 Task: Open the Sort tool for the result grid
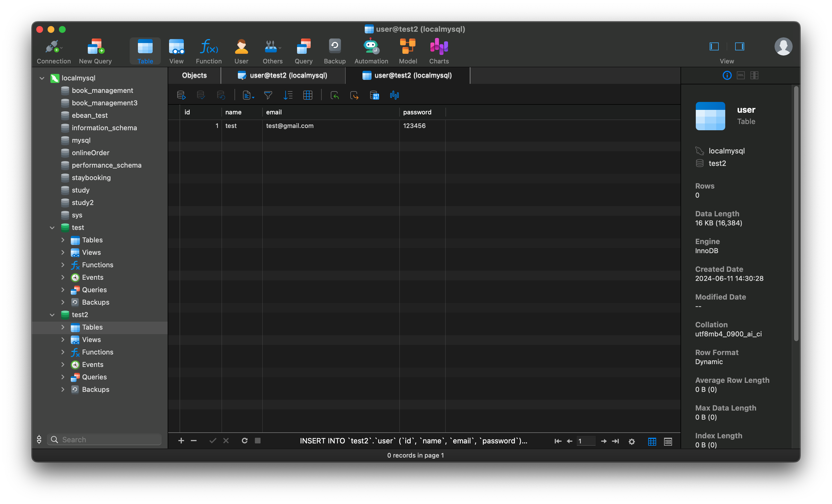[288, 95]
